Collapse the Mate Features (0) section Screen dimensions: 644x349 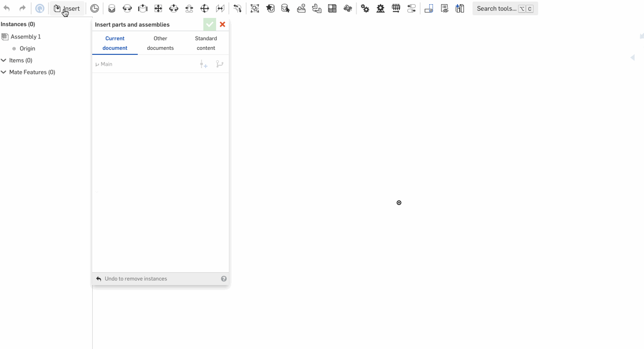(4, 72)
